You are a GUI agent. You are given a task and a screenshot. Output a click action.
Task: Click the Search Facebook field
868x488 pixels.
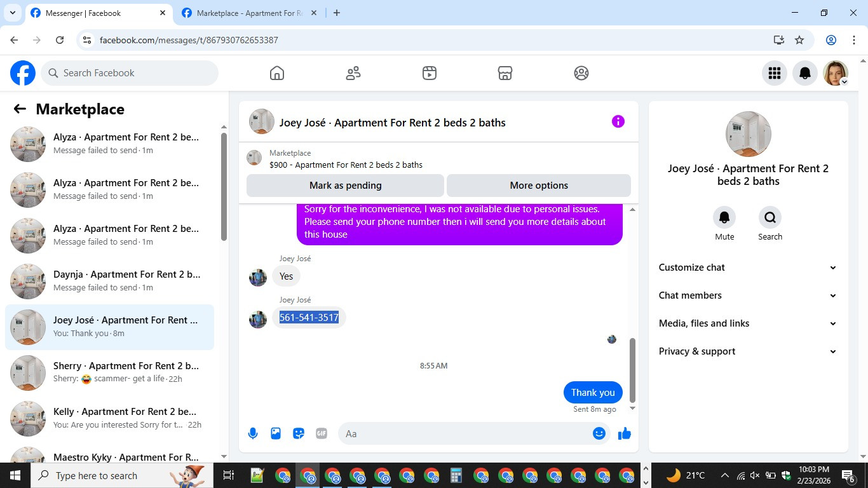[130, 73]
